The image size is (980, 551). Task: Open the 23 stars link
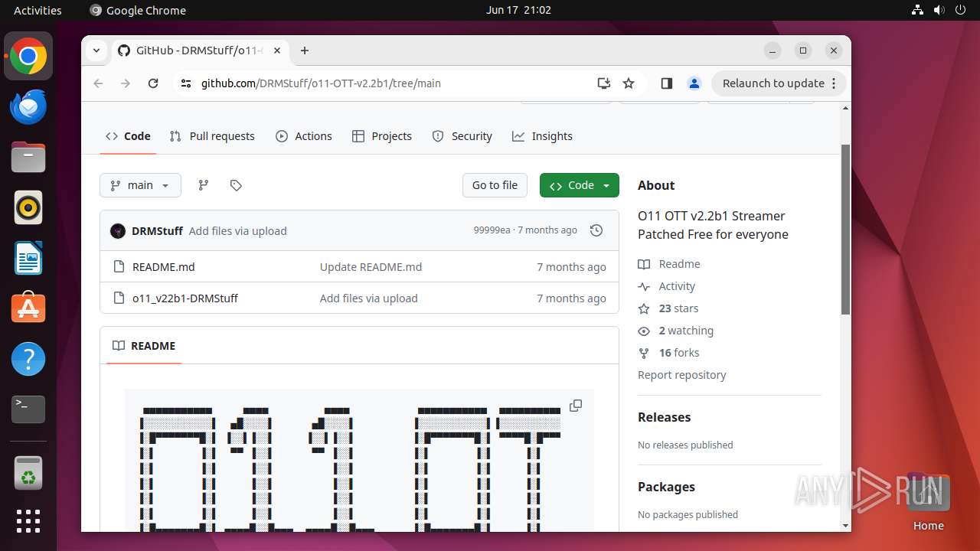[668, 308]
